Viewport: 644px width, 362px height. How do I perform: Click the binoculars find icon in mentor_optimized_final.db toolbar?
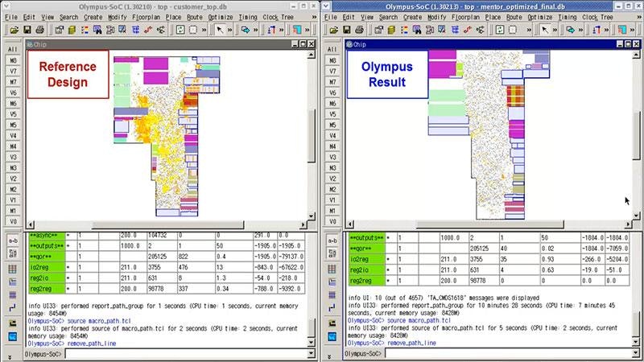click(417, 30)
